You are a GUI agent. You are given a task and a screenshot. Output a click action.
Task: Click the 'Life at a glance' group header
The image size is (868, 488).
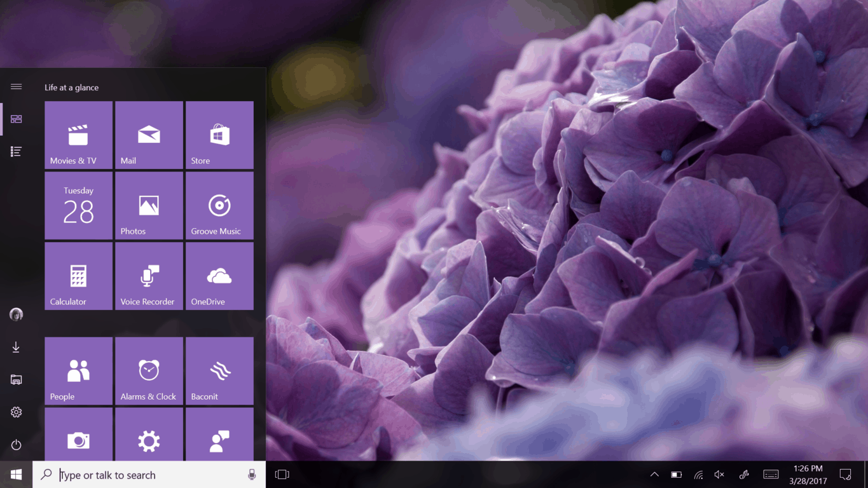pyautogui.click(x=72, y=88)
